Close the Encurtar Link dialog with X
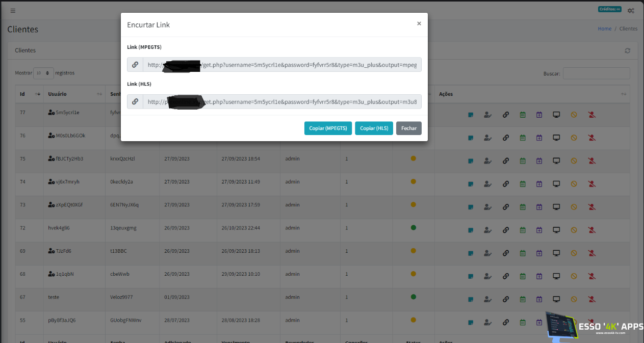 coord(419,23)
